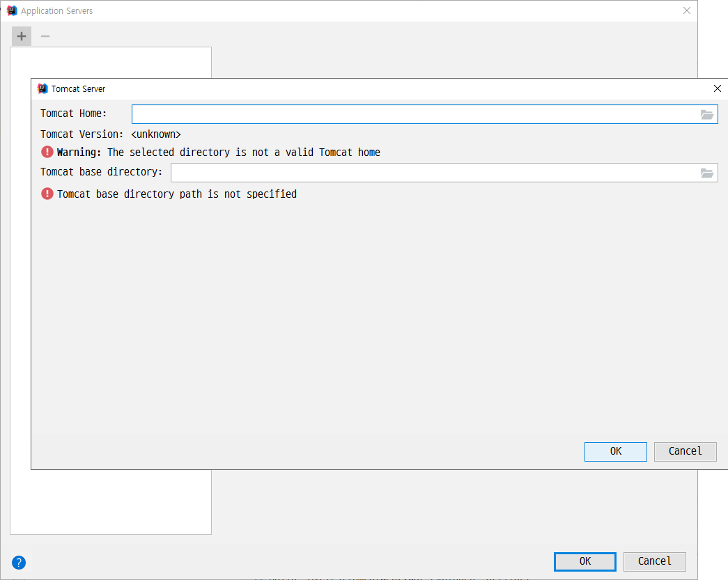This screenshot has height=580, width=728.
Task: Confirm with OK in Tomcat Server dialog
Action: 616,451
